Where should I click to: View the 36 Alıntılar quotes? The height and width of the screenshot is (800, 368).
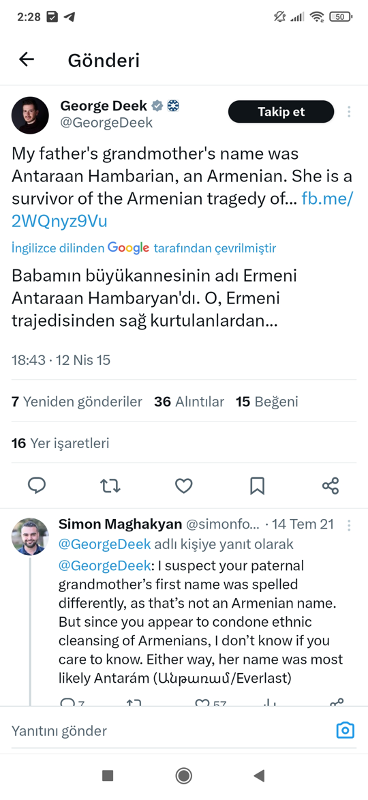click(x=189, y=402)
